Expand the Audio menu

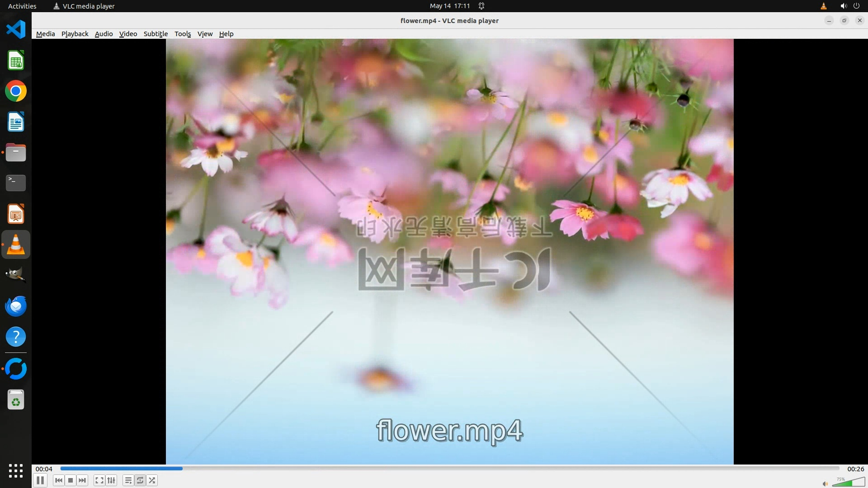point(104,34)
